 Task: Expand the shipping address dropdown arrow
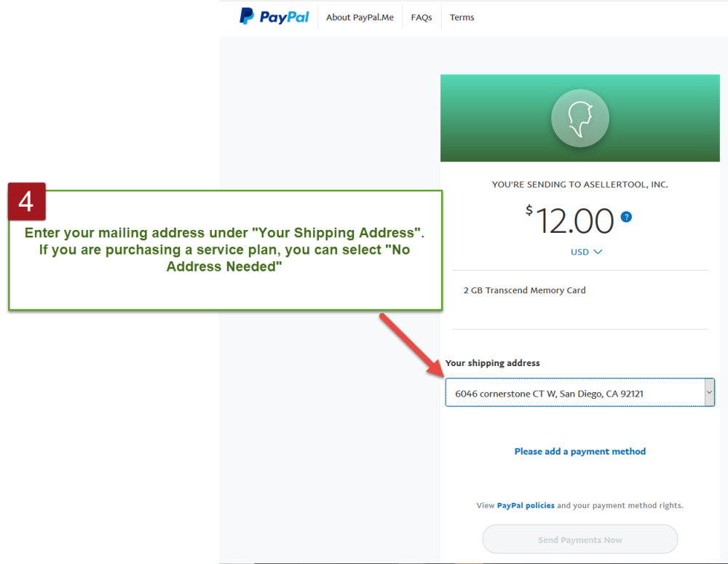(x=709, y=392)
